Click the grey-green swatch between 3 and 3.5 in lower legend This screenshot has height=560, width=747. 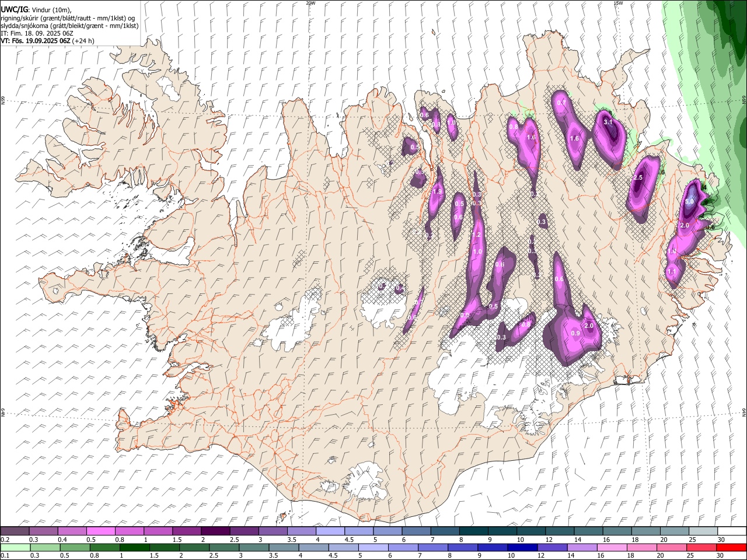point(253,547)
